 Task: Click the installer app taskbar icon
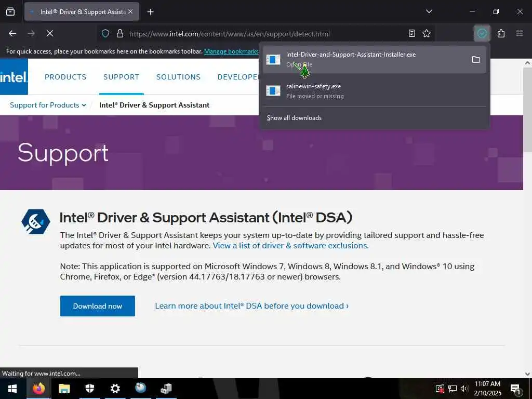click(166, 389)
